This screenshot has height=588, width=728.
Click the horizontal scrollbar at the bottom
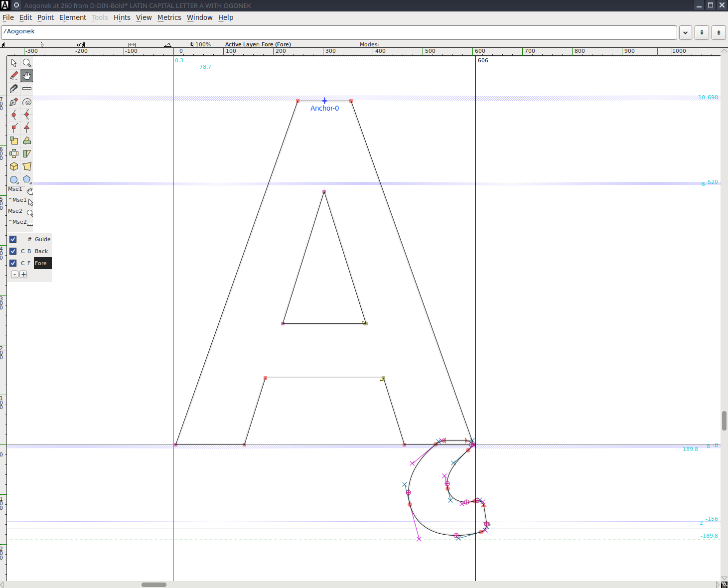coord(154,585)
